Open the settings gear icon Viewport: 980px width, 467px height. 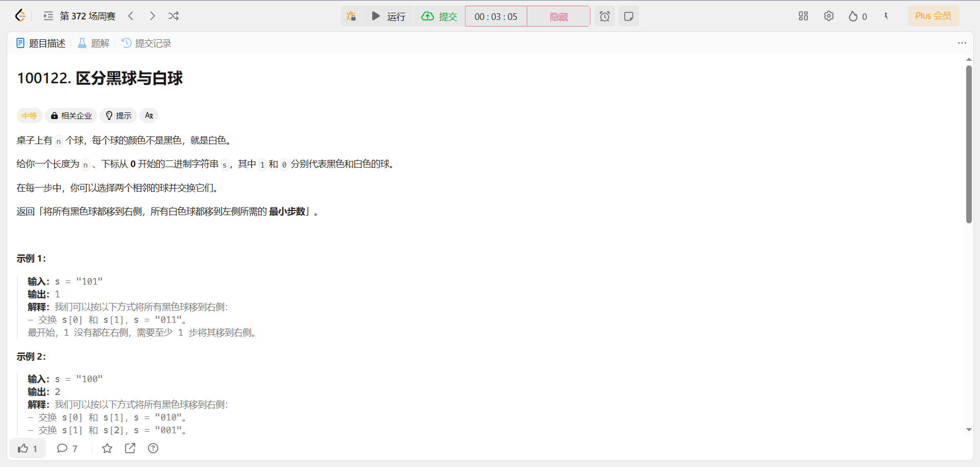pyautogui.click(x=829, y=16)
